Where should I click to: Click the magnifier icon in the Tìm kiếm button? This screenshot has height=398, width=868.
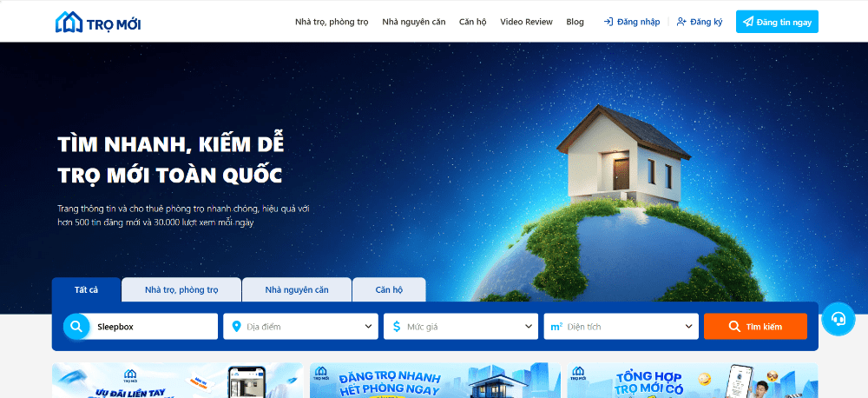[734, 327]
